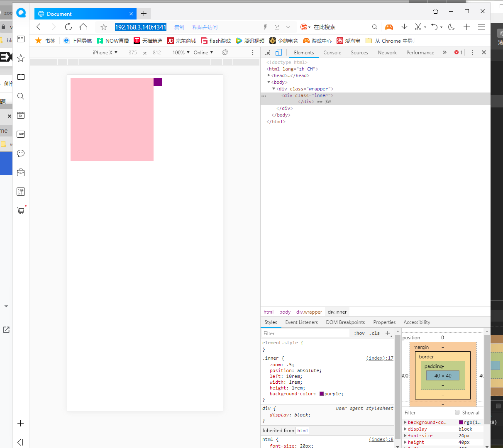Switch to the Network tab
This screenshot has width=503, height=448.
pos(387,53)
